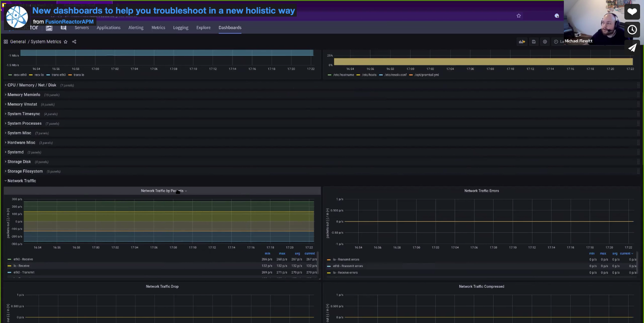644x323 pixels.
Task: Click the Network Traffic Errors panel title
Action: pyautogui.click(x=482, y=191)
